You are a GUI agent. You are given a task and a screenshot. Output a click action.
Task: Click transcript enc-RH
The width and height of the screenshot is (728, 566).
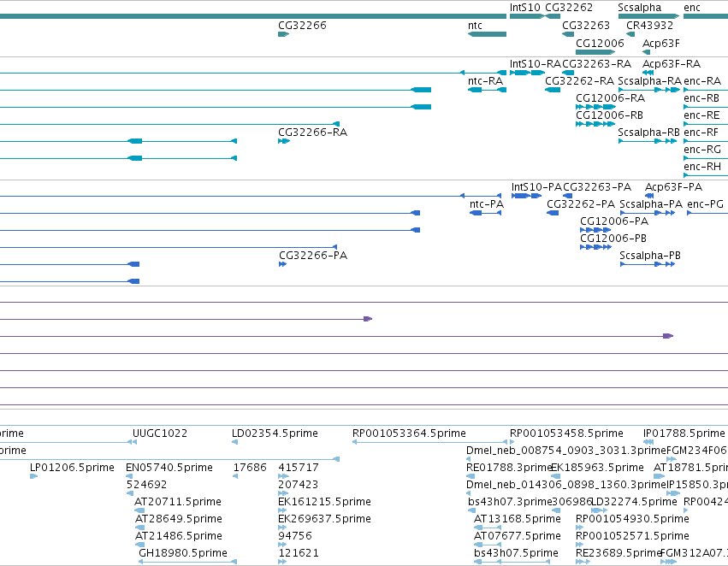point(702,167)
